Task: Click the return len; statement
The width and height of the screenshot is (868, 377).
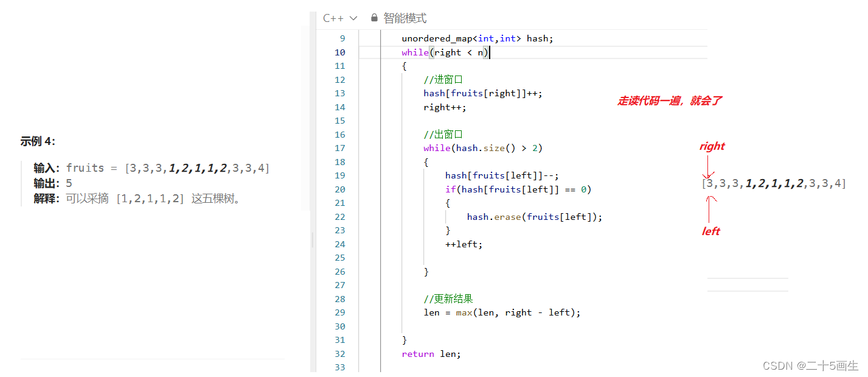Action: (x=431, y=354)
